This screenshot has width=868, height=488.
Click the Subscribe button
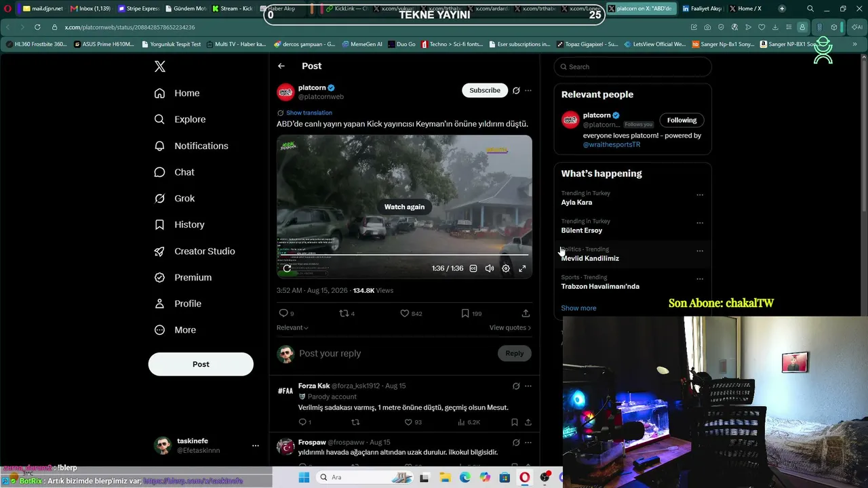click(485, 90)
